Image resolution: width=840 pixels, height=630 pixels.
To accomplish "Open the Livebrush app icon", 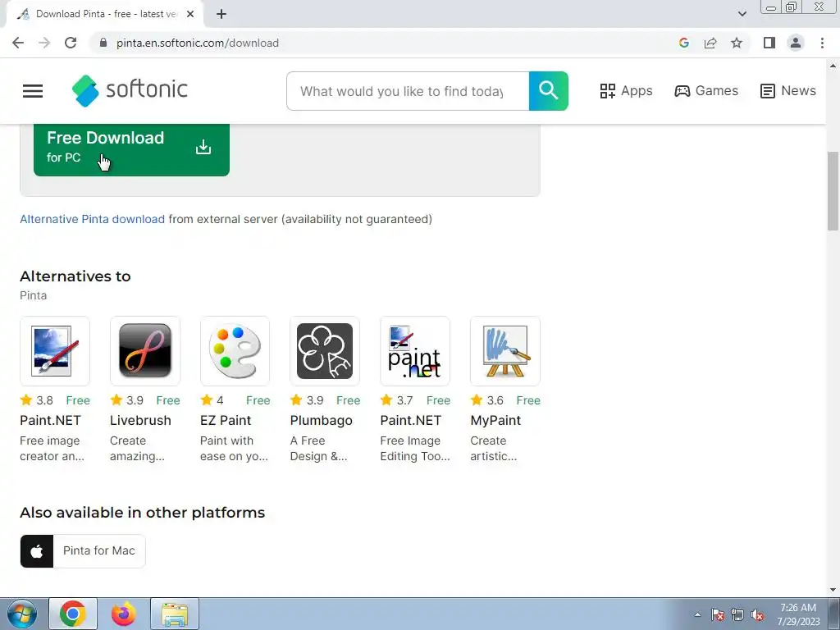I will coord(144,351).
